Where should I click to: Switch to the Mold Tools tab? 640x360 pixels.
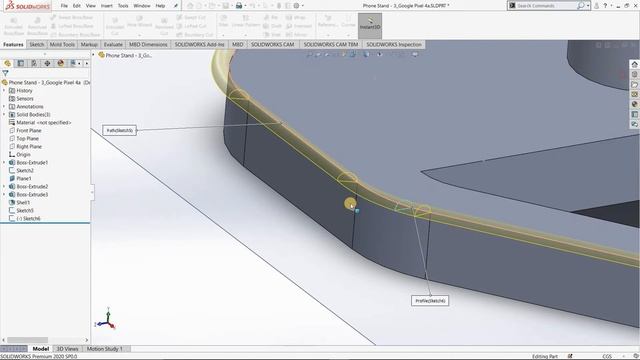[62, 44]
